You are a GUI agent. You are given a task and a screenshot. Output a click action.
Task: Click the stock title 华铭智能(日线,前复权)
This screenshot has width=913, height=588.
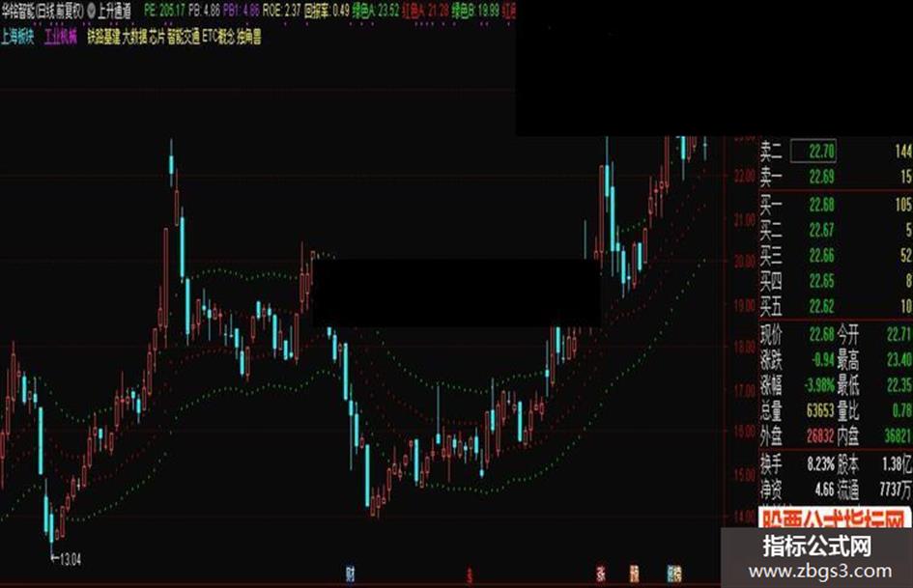click(x=43, y=11)
